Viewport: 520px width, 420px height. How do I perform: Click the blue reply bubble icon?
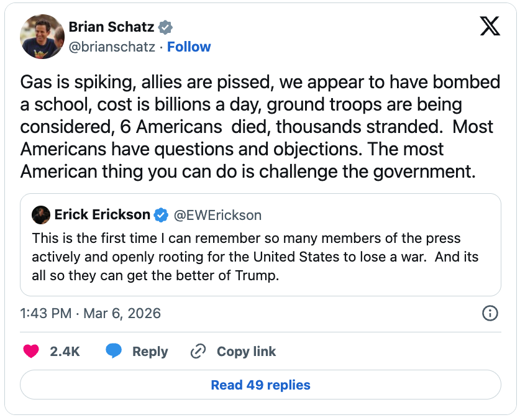[113, 352]
